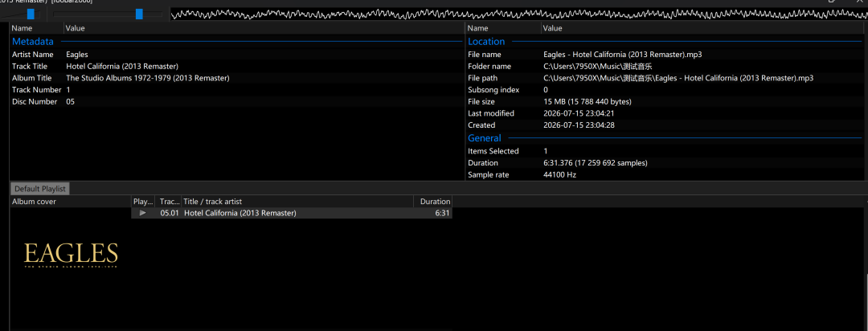The height and width of the screenshot is (331, 868).
Task: Sort by Title / track artist column header
Action: coord(297,202)
